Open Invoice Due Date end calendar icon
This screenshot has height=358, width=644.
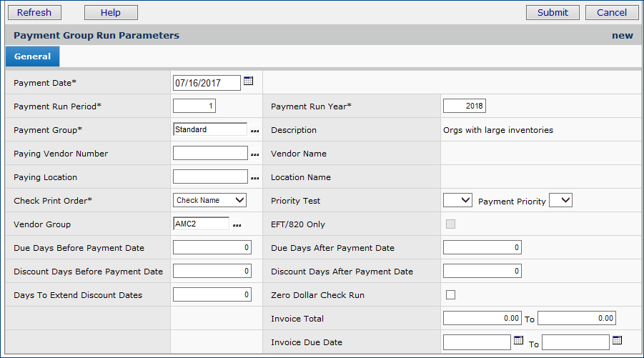pyautogui.click(x=618, y=341)
